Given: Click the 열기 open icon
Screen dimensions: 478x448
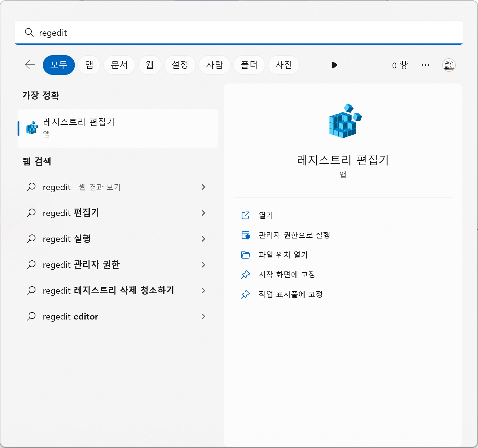Looking at the screenshot, I should 246,215.
